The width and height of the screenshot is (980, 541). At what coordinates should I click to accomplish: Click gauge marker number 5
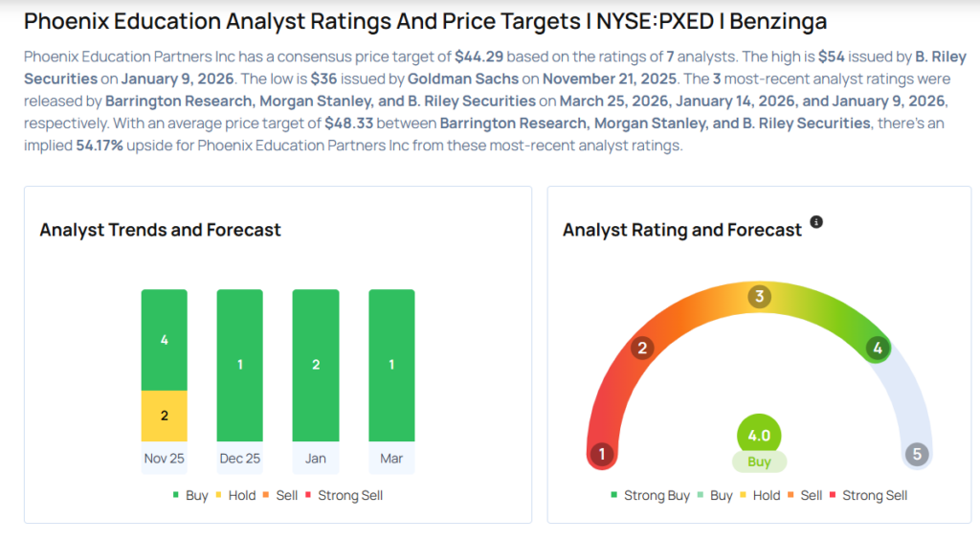pos(917,454)
